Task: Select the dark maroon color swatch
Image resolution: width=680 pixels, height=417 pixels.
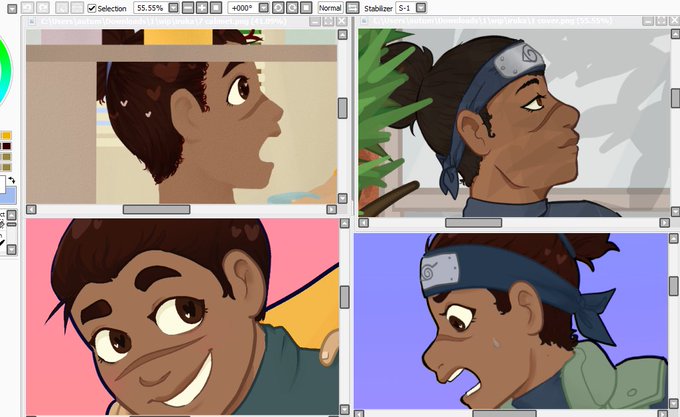Action: (x=7, y=146)
